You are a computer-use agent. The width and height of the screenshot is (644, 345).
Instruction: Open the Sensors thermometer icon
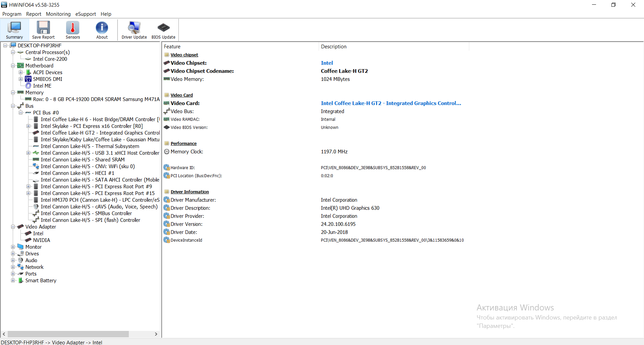[72, 28]
